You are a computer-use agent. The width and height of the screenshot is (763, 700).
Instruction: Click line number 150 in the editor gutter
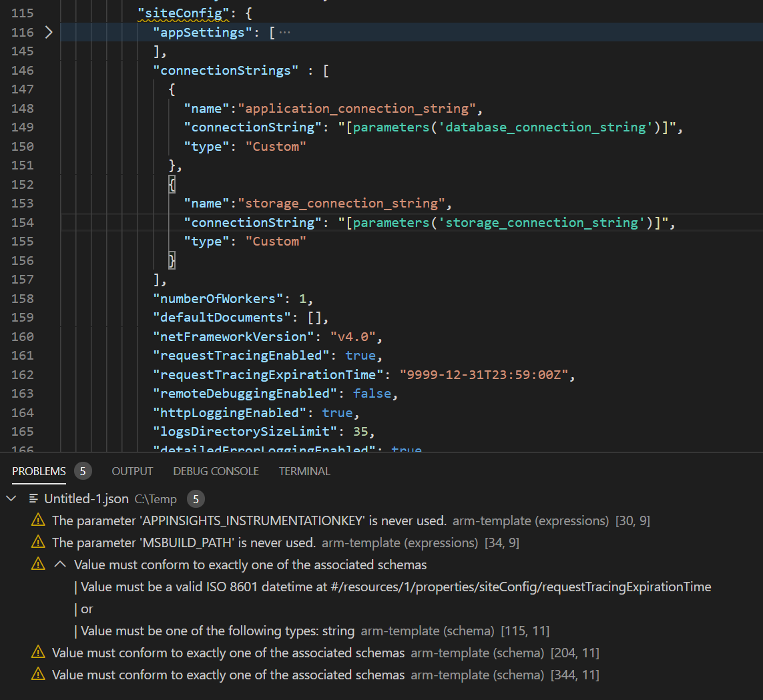(x=22, y=146)
